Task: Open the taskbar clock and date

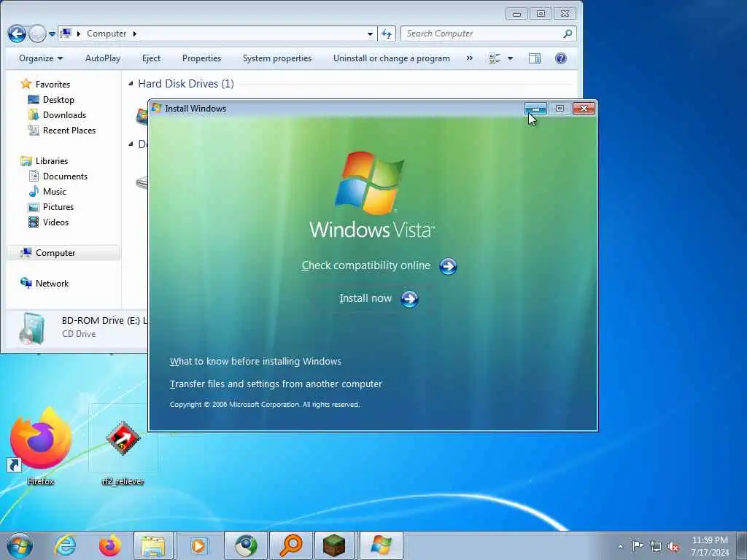Action: [710, 546]
